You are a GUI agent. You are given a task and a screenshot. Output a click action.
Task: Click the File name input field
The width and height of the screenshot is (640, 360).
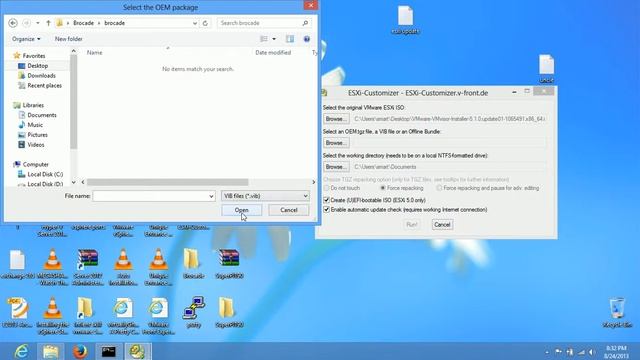[150, 196]
